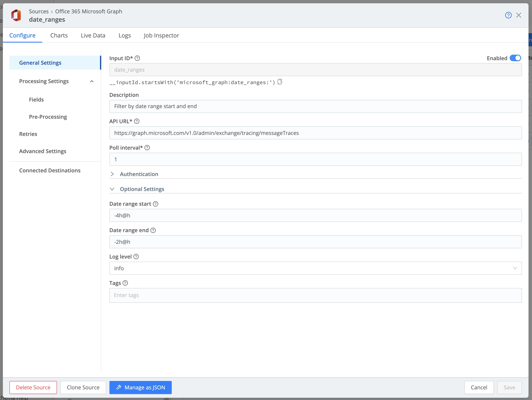Viewport: 532px width, 400px height.
Task: Click the Date range end help icon
Action: pos(153,230)
